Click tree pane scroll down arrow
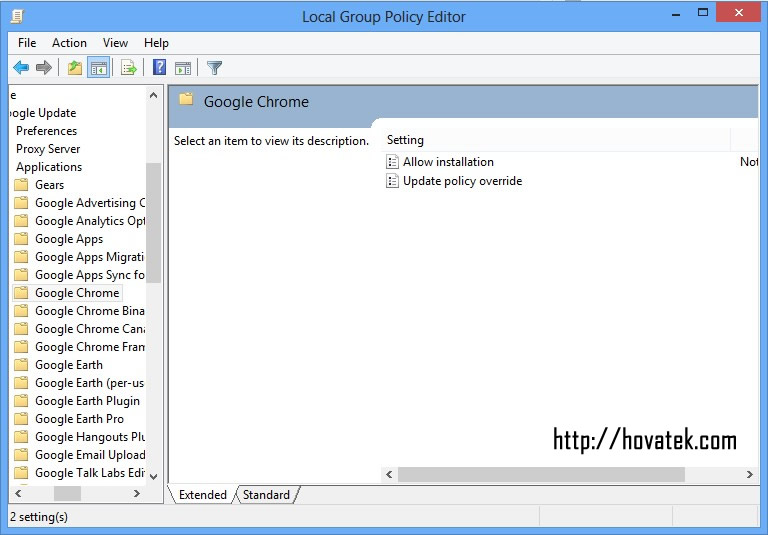Image resolution: width=768 pixels, height=535 pixels. [x=153, y=476]
